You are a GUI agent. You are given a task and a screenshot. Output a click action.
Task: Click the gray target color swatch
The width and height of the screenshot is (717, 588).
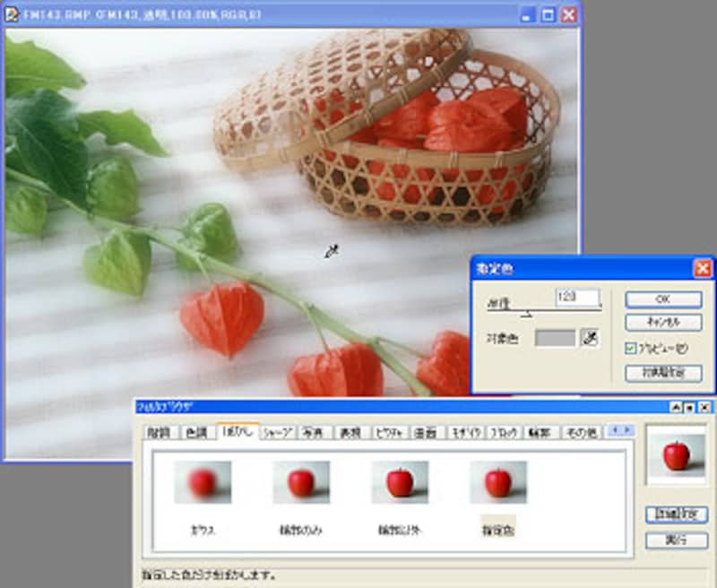[x=555, y=338]
